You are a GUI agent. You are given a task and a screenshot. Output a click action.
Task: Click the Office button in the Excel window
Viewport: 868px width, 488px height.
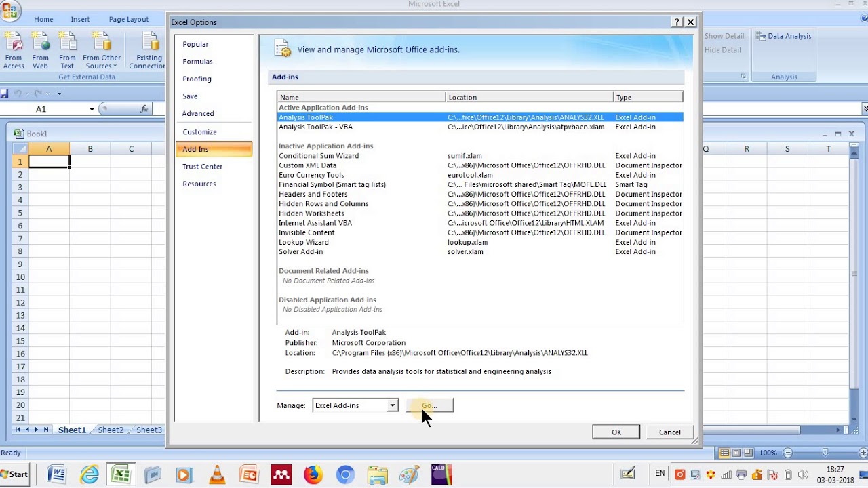(10, 9)
